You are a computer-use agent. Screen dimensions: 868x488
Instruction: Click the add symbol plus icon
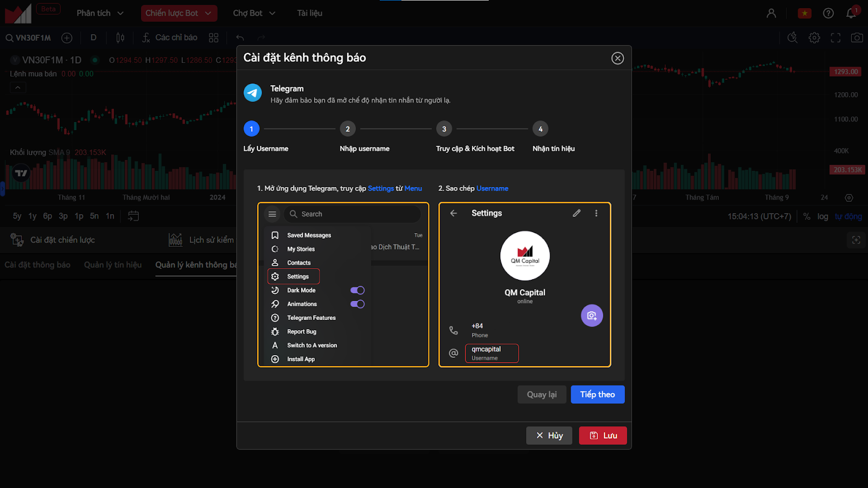(x=67, y=38)
